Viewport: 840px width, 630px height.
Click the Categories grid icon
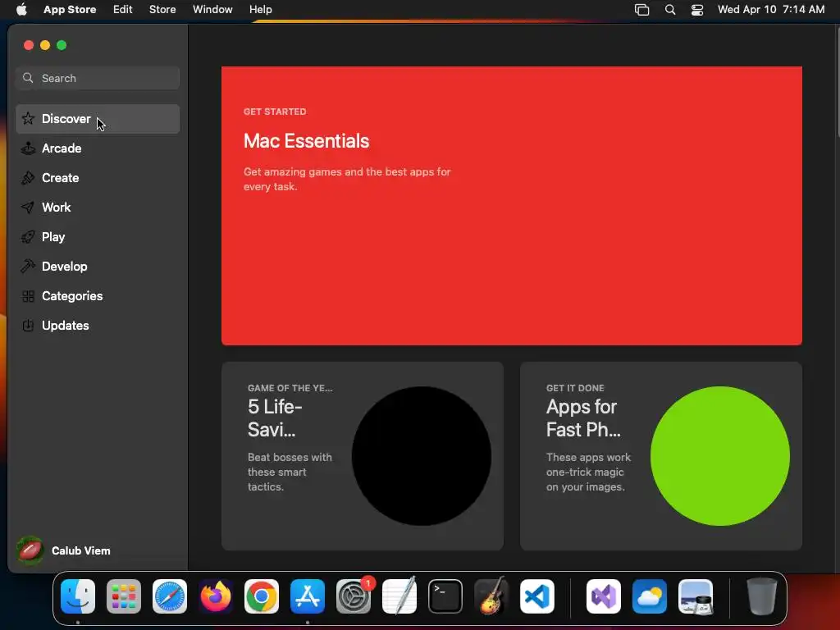[28, 295]
